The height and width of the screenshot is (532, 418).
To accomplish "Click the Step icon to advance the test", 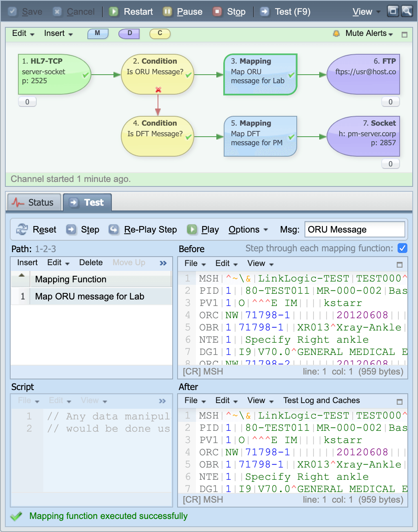I will 71,229.
